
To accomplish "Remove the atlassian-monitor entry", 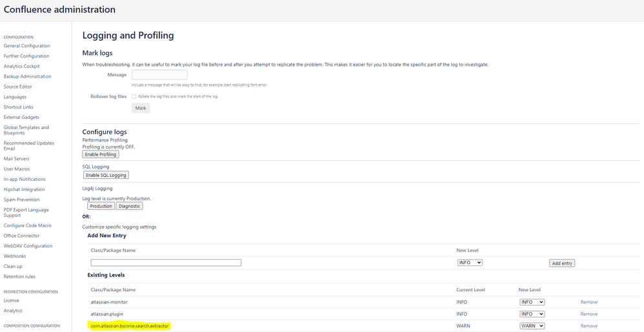I will tap(589, 302).
